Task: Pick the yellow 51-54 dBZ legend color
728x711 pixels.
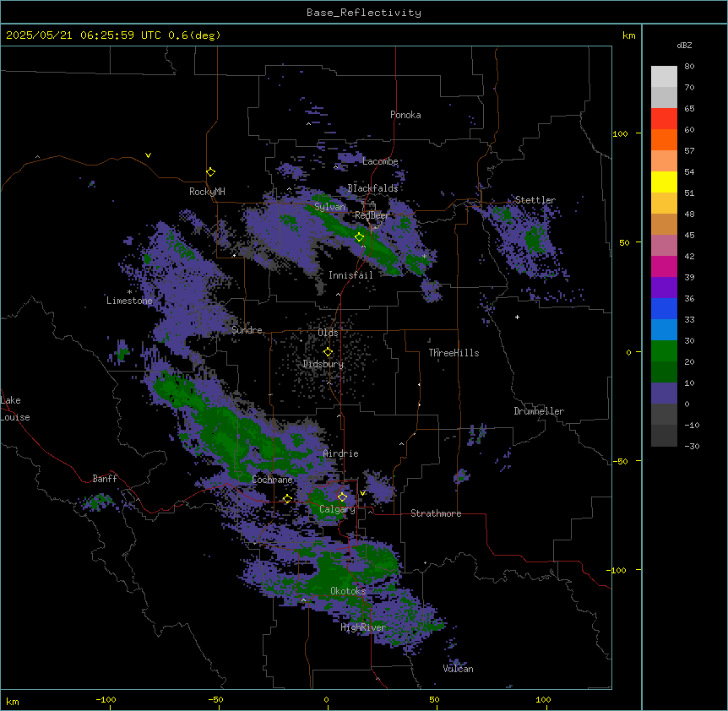Action: coord(664,182)
